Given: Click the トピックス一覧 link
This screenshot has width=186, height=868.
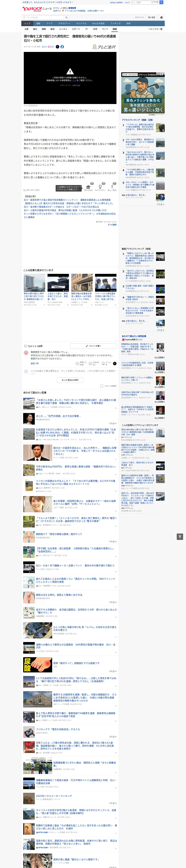Looking at the screenshot, I should [x=155, y=29].
